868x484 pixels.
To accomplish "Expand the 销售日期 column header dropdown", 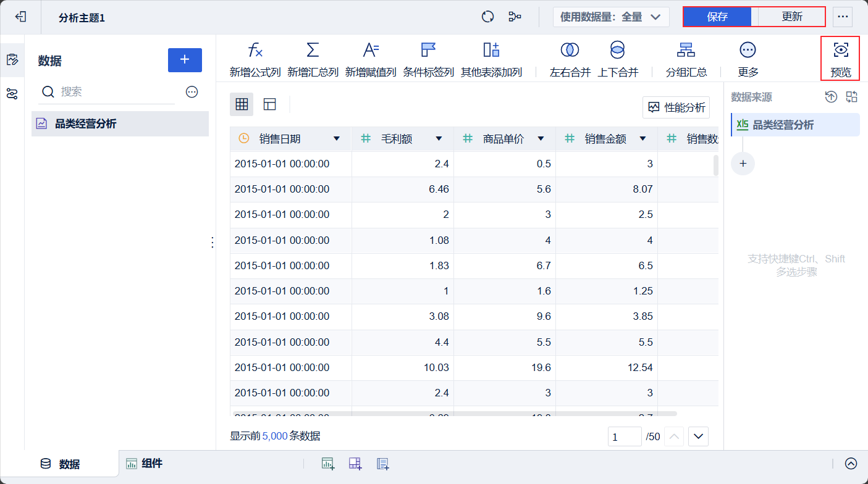I will click(337, 139).
